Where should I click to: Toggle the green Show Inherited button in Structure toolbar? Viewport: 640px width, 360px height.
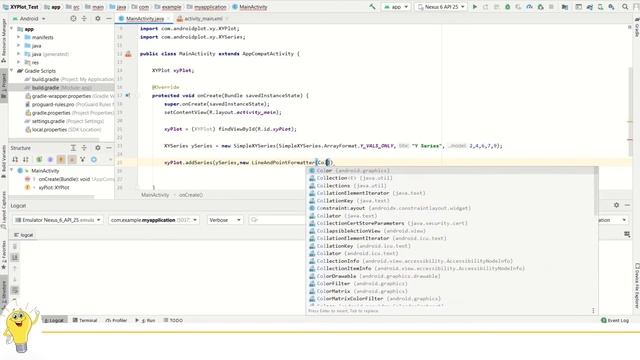(39, 159)
